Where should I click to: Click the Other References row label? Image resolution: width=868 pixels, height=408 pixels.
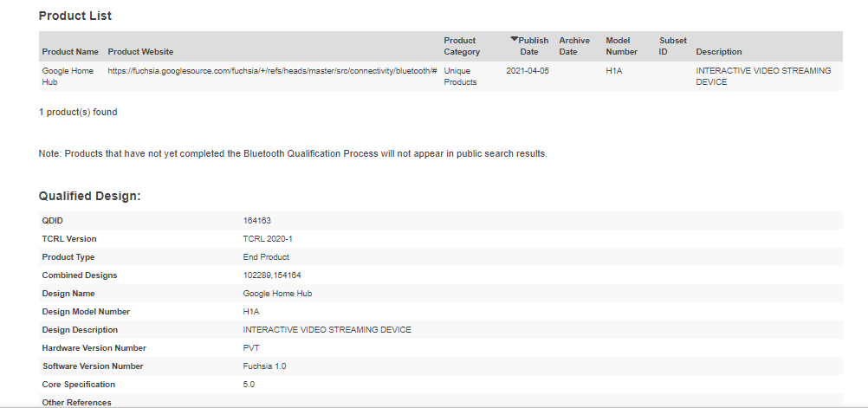(x=76, y=403)
